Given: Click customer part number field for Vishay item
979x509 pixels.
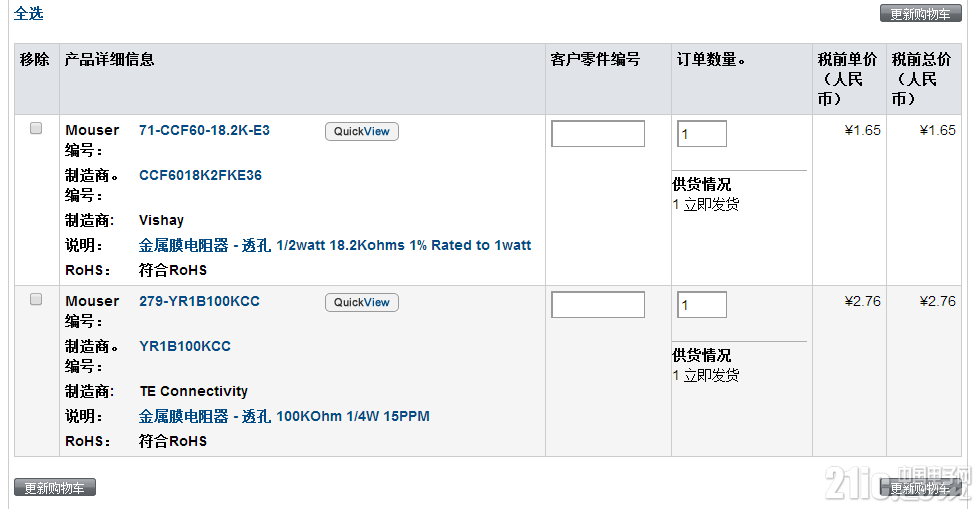Looking at the screenshot, I should click(x=598, y=134).
